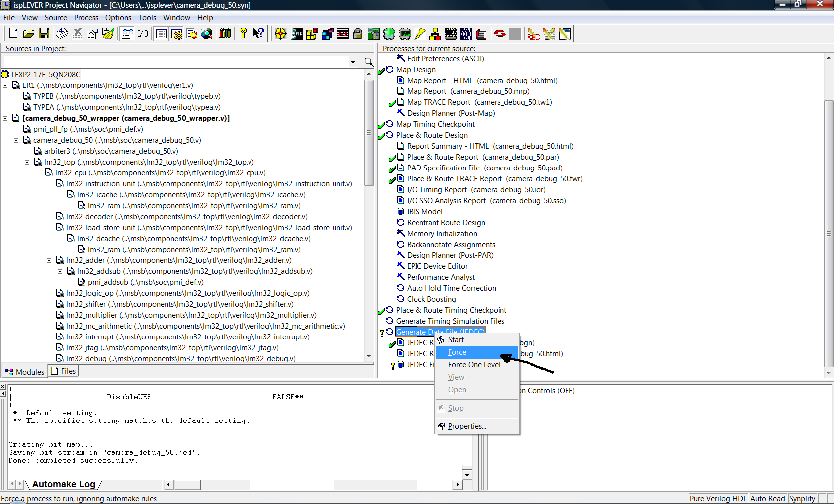Click the Import source icon
The image size is (834, 504).
62,33
